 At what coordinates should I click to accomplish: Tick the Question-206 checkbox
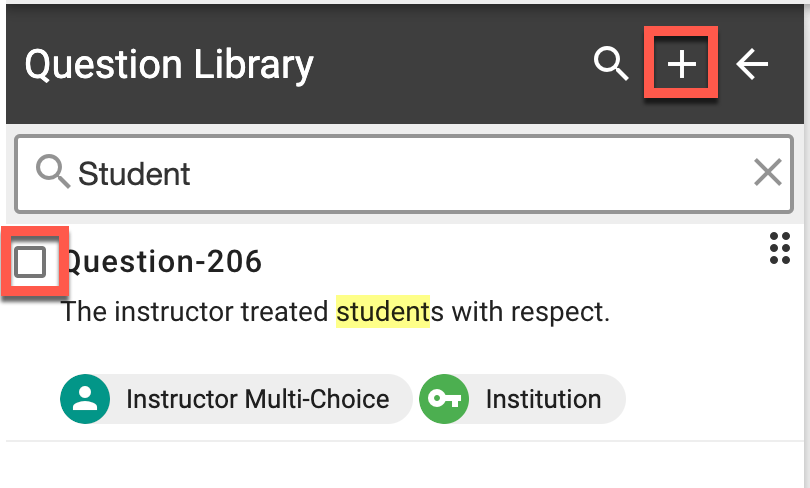(31, 262)
